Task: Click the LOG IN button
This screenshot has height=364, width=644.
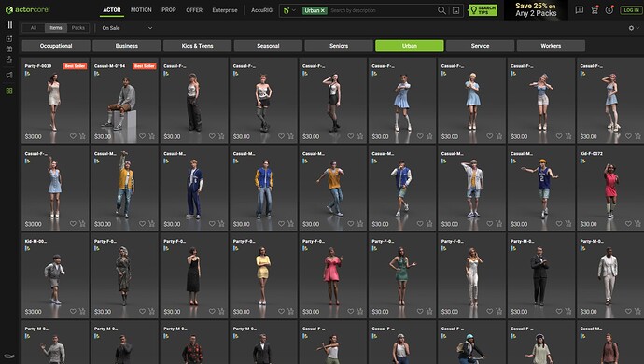Action: 631,10
